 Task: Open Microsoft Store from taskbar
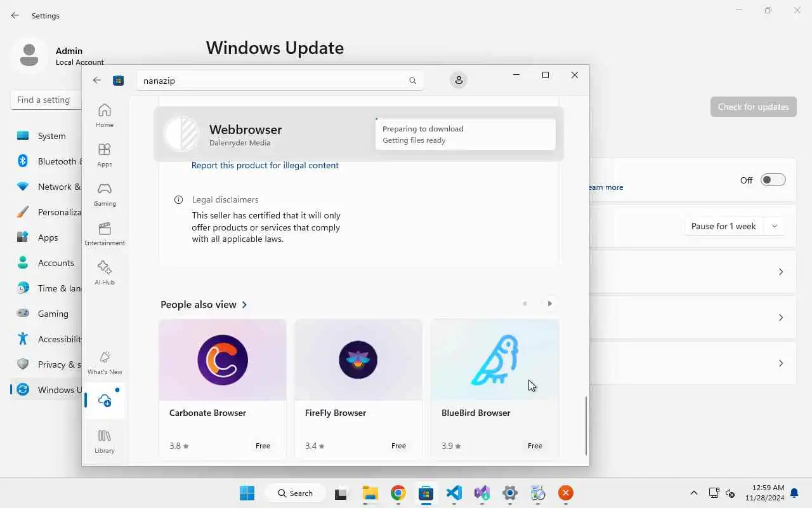pyautogui.click(x=426, y=493)
